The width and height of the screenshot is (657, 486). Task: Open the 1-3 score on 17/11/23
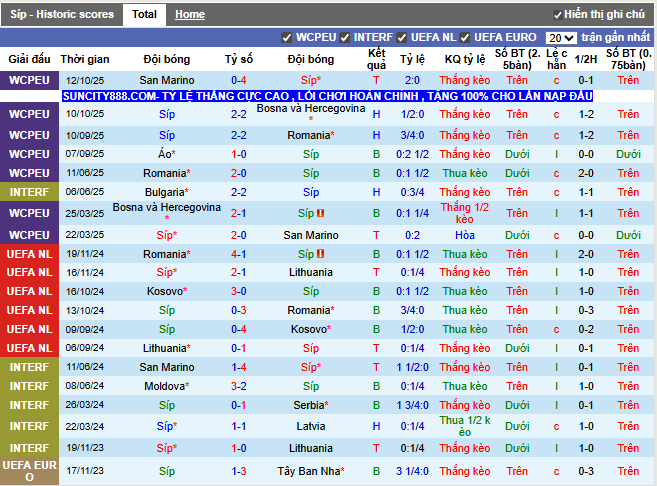click(238, 471)
